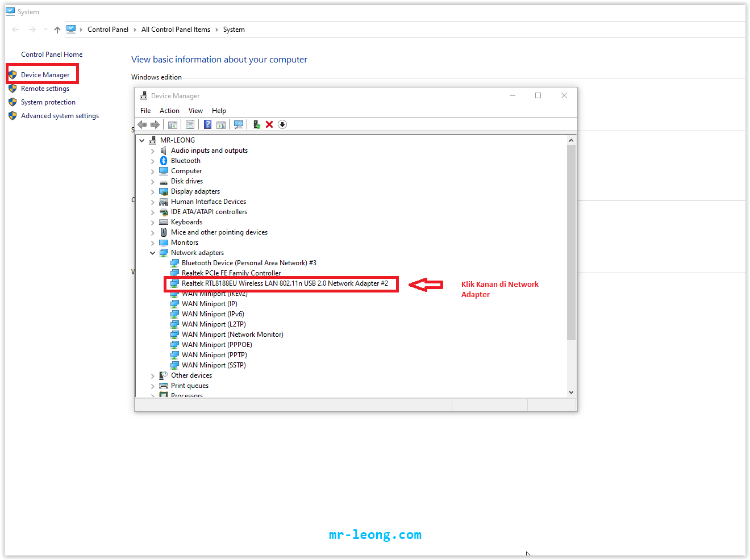Click the blue Help question-mark icon
Screen dimensions: 750x560
208,124
